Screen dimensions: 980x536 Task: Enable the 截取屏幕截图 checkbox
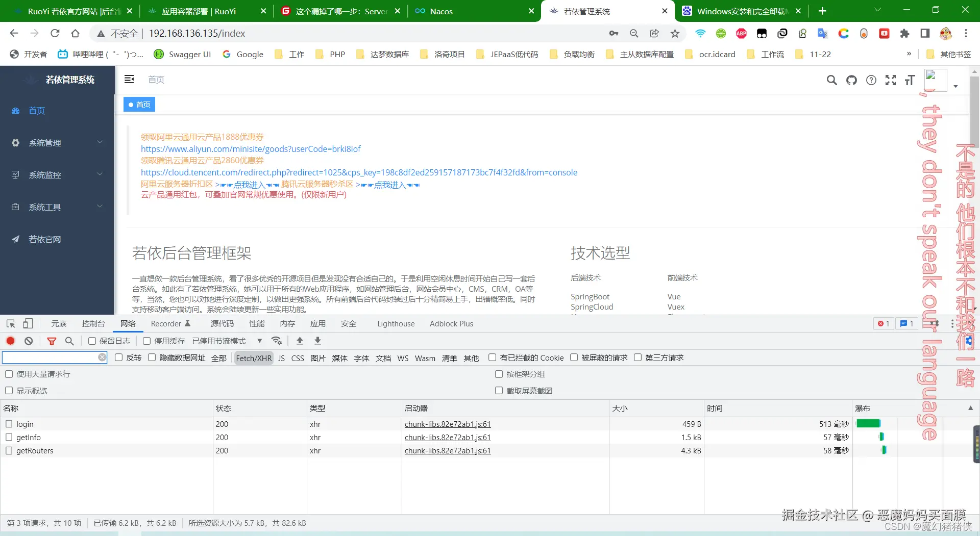[x=499, y=391]
